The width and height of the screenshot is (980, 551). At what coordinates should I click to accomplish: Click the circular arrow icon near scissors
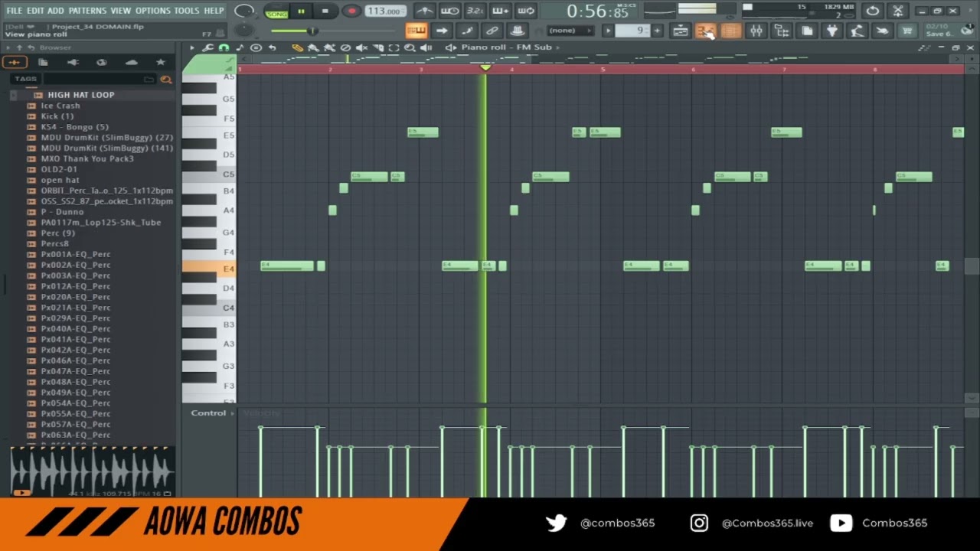873,11
